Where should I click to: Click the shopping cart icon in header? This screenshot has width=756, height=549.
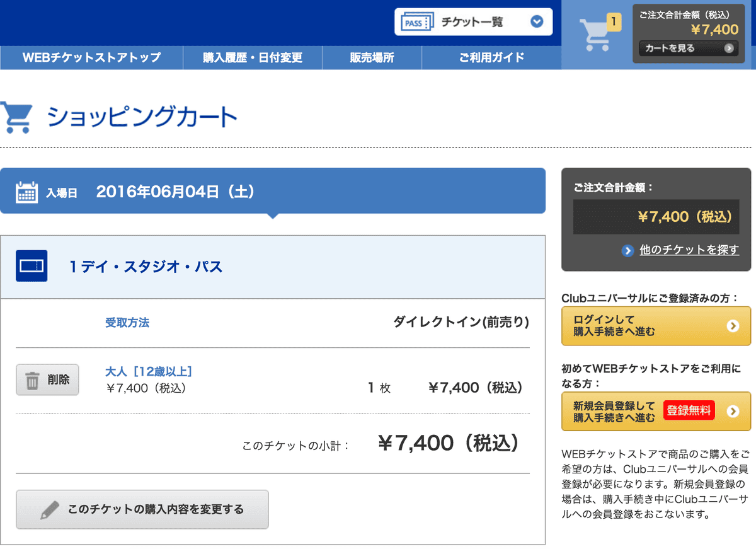pos(594,35)
